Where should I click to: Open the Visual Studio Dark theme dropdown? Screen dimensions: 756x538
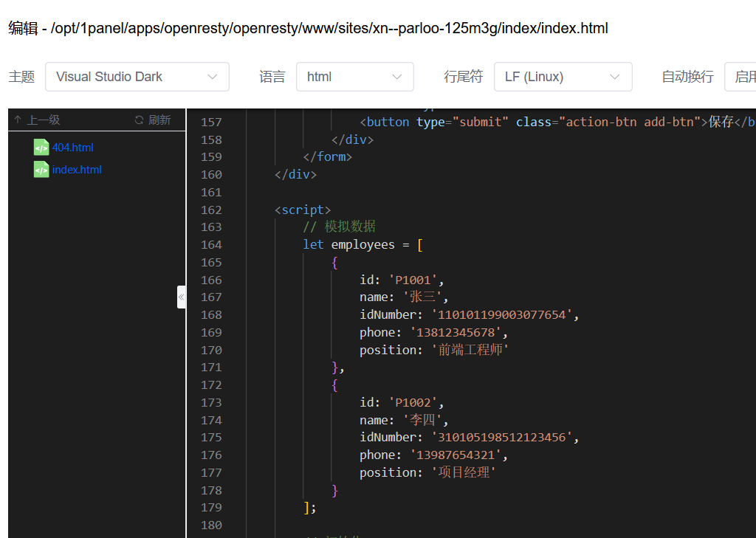(137, 77)
